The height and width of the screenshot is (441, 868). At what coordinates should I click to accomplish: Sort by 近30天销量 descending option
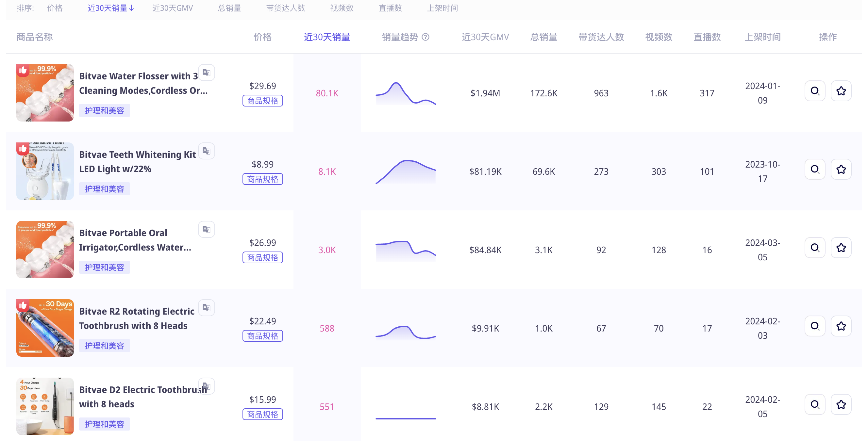[x=110, y=8]
